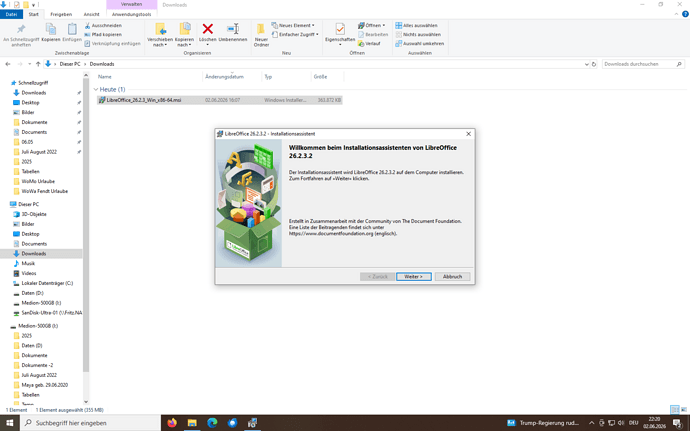This screenshot has height=431, width=690.
Task: Open Neues Element dropdown
Action: 293,26
